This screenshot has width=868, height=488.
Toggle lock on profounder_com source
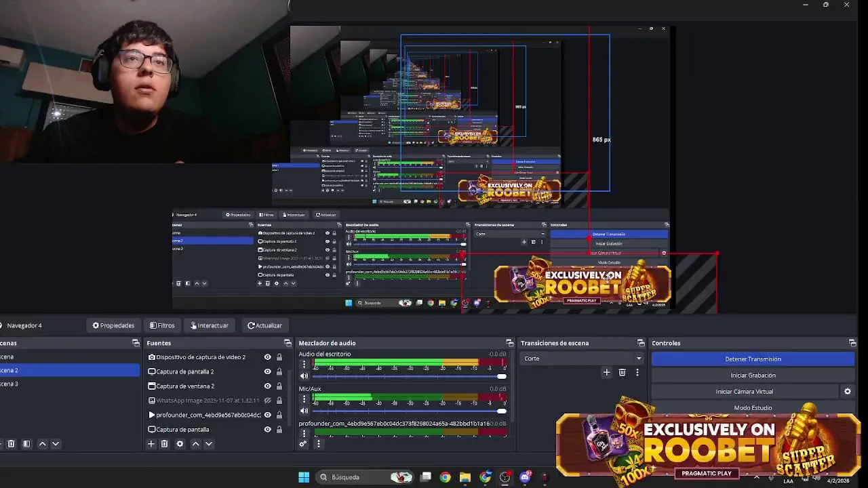(x=279, y=415)
